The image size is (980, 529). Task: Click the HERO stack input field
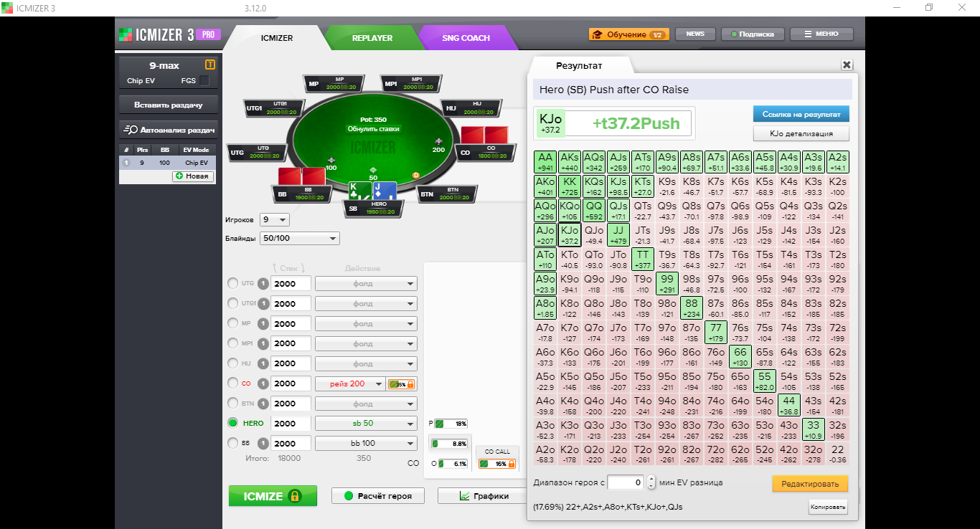point(291,424)
